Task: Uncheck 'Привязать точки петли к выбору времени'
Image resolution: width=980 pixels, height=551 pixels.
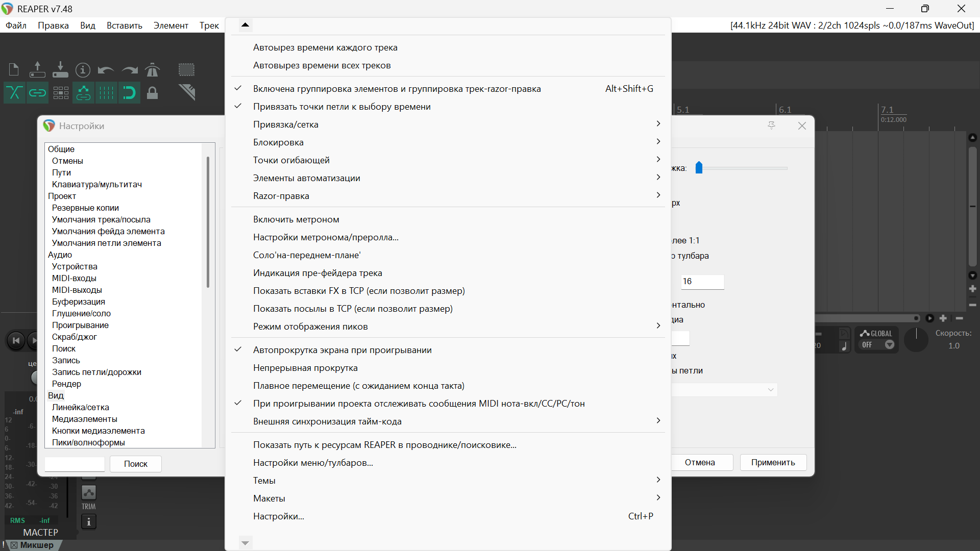Action: (x=341, y=107)
